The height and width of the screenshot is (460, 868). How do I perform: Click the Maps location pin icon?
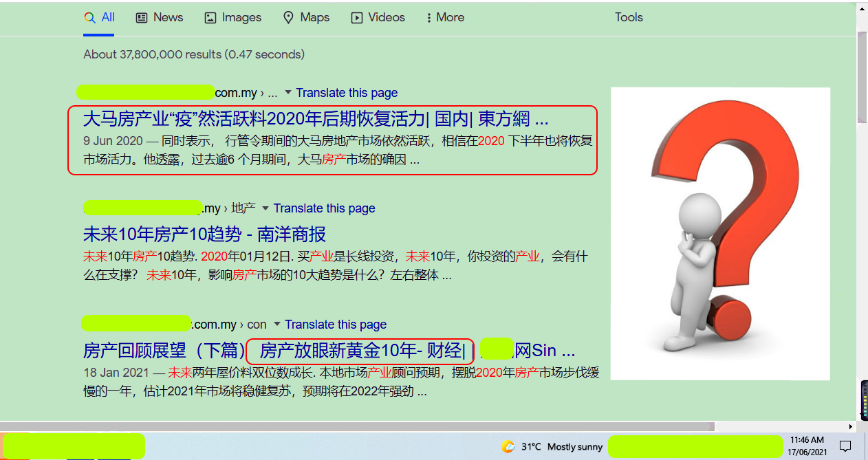(289, 18)
